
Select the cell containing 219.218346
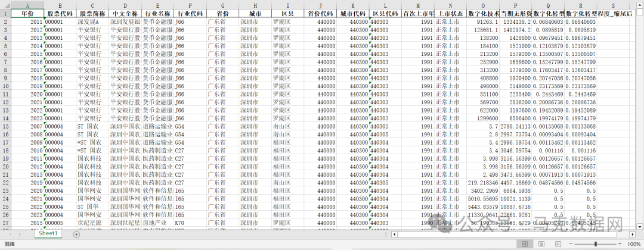click(x=483, y=183)
